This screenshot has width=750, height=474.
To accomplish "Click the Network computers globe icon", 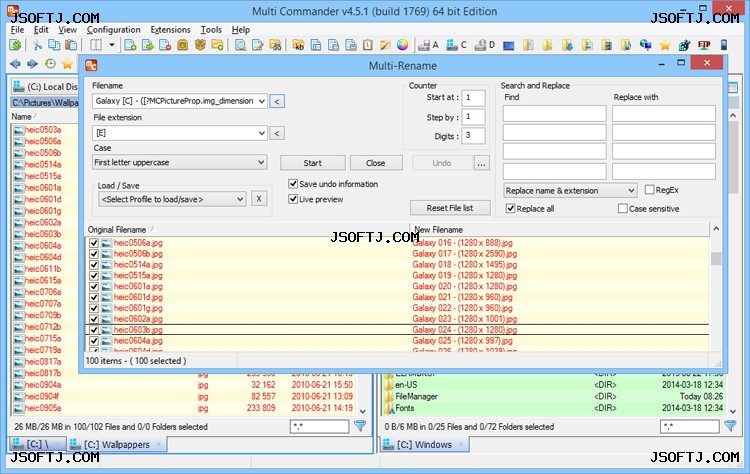I will (x=646, y=45).
